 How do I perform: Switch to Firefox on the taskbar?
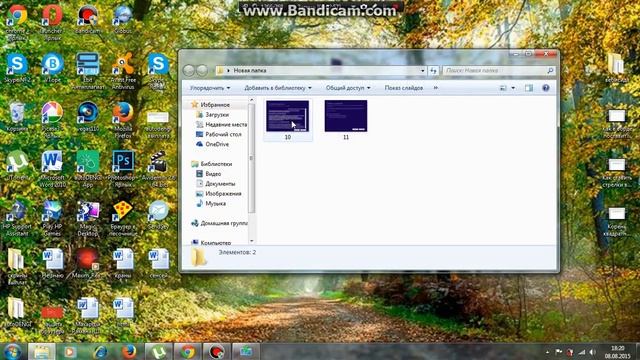[129, 351]
